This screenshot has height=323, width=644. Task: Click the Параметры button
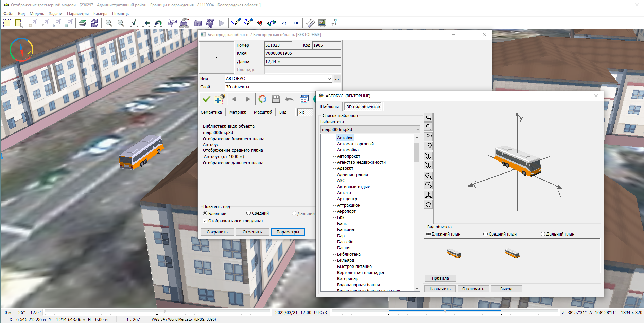(x=288, y=232)
